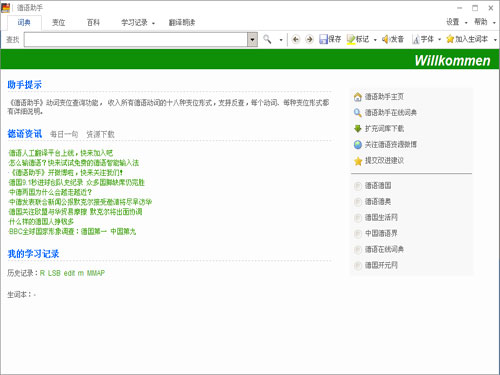Viewport: 500px width, 375px height.
Task: Open the 设置 menu
Action: click(x=453, y=22)
